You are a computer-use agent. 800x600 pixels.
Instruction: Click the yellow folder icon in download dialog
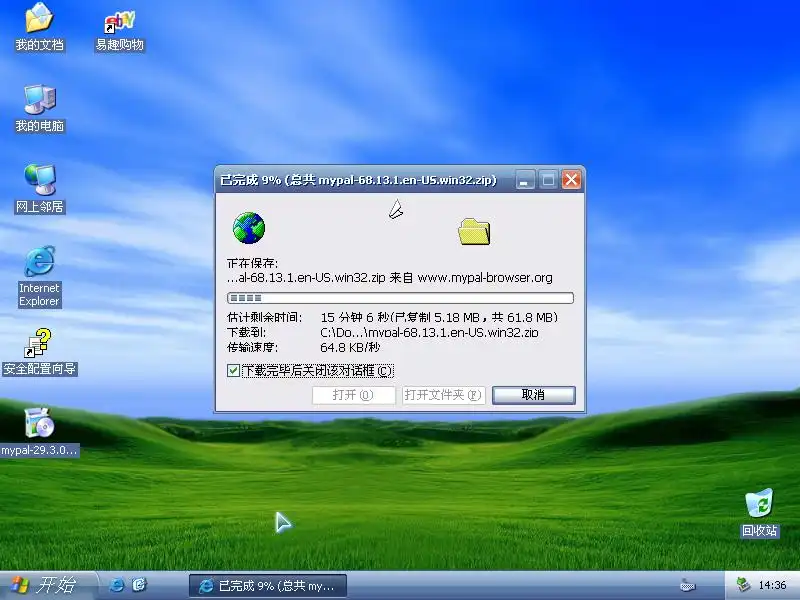(x=474, y=231)
